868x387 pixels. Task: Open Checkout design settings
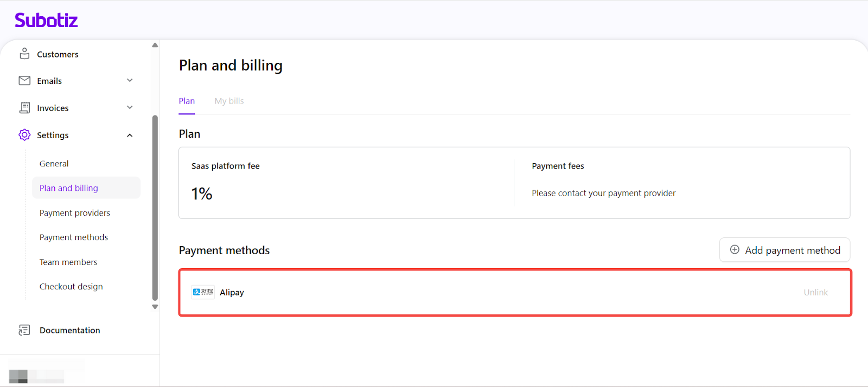[71, 287]
